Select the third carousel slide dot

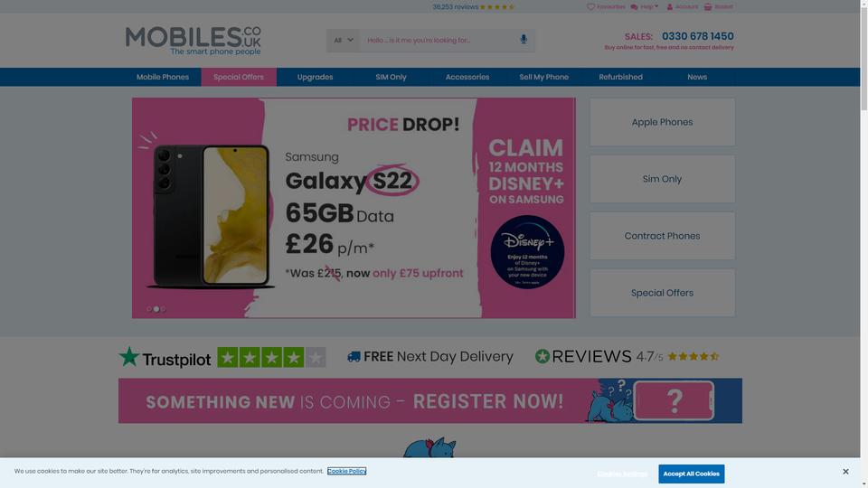click(164, 309)
